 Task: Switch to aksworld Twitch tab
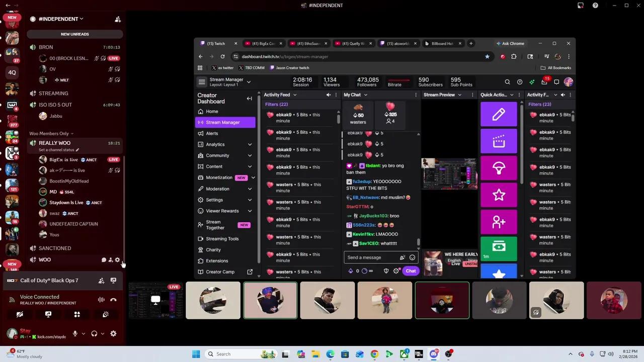[397, 44]
